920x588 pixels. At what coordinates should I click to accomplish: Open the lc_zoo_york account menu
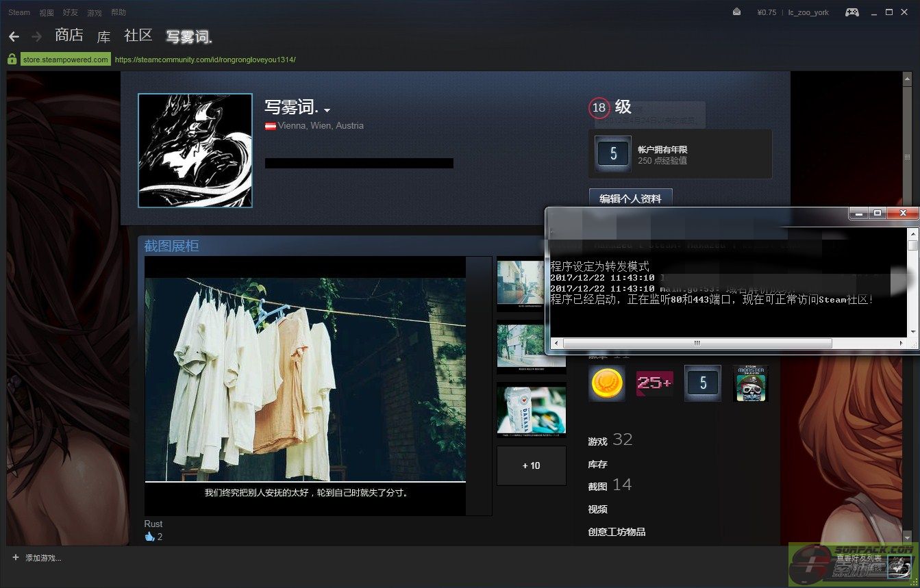pyautogui.click(x=808, y=12)
